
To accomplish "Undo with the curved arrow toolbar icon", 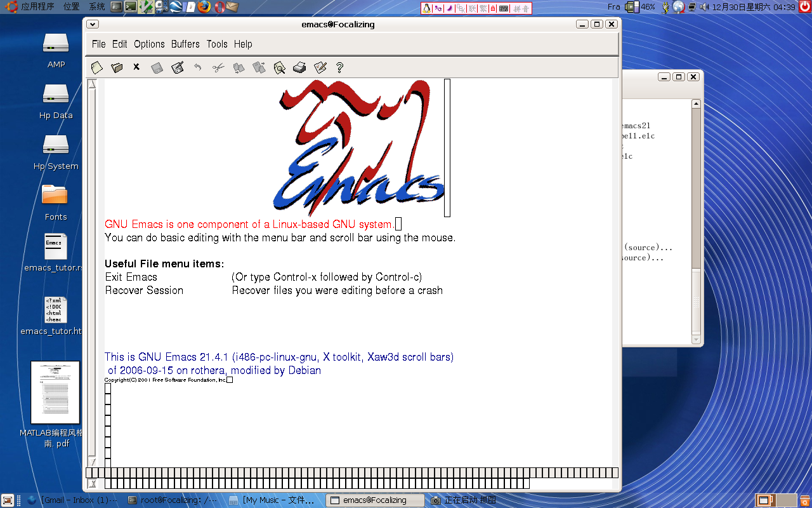I will tap(198, 67).
